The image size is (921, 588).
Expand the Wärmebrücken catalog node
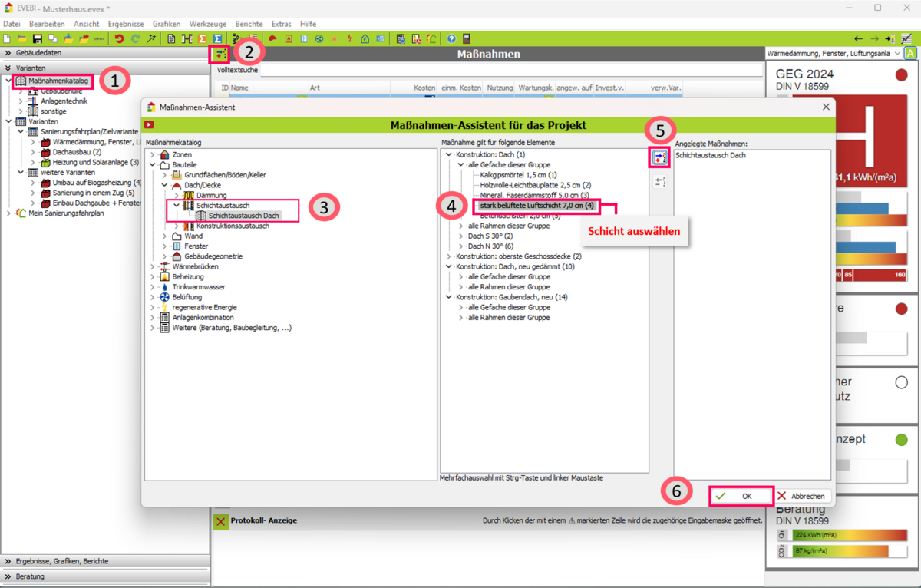[x=153, y=266]
